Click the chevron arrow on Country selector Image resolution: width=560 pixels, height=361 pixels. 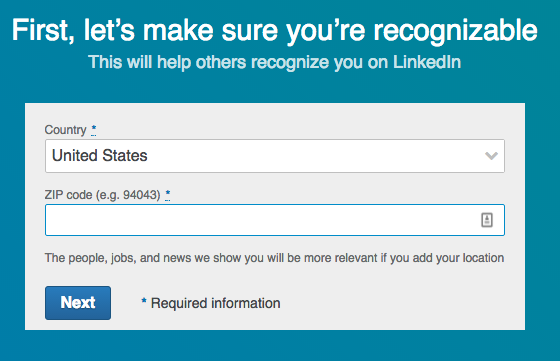tap(491, 156)
